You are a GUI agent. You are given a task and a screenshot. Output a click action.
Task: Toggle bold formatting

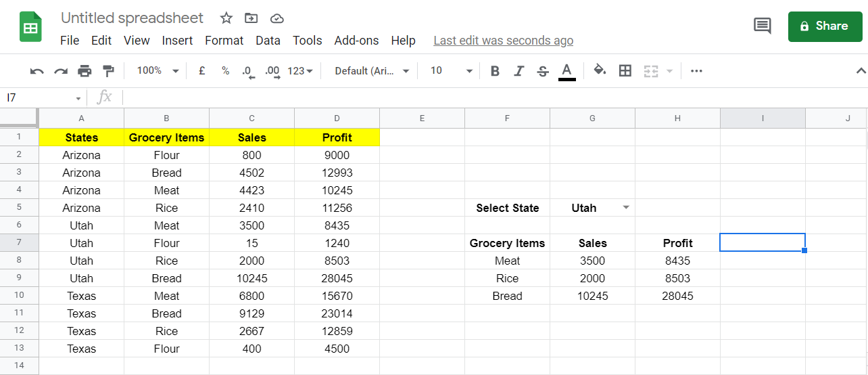(x=495, y=70)
